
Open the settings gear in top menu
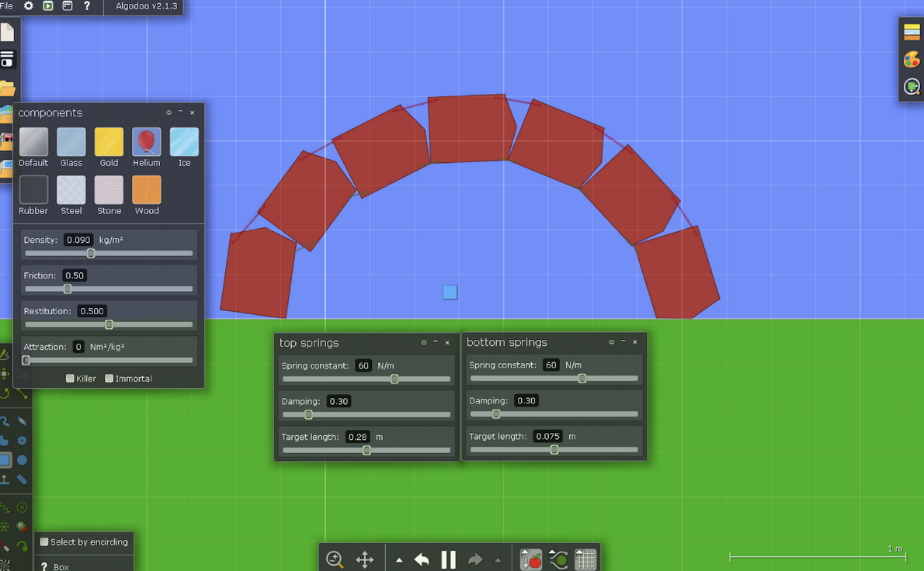click(29, 6)
